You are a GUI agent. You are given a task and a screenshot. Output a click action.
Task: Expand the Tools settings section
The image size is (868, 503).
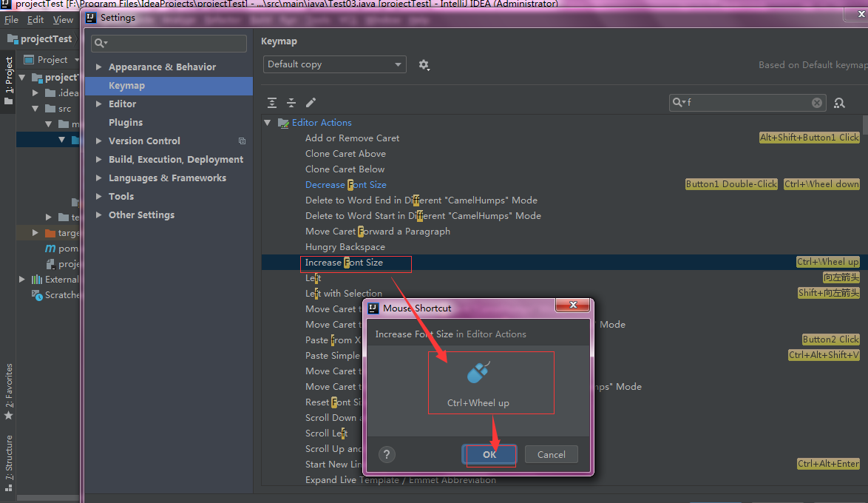point(98,196)
